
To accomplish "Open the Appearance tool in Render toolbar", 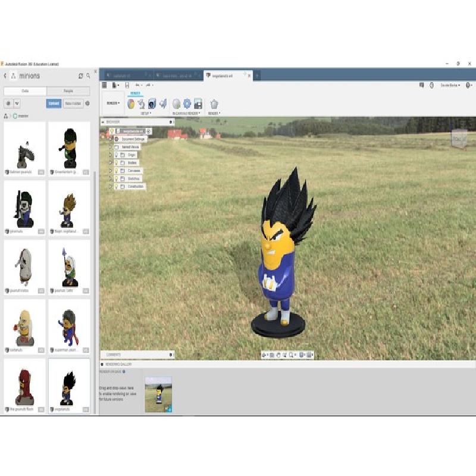I will tap(131, 104).
